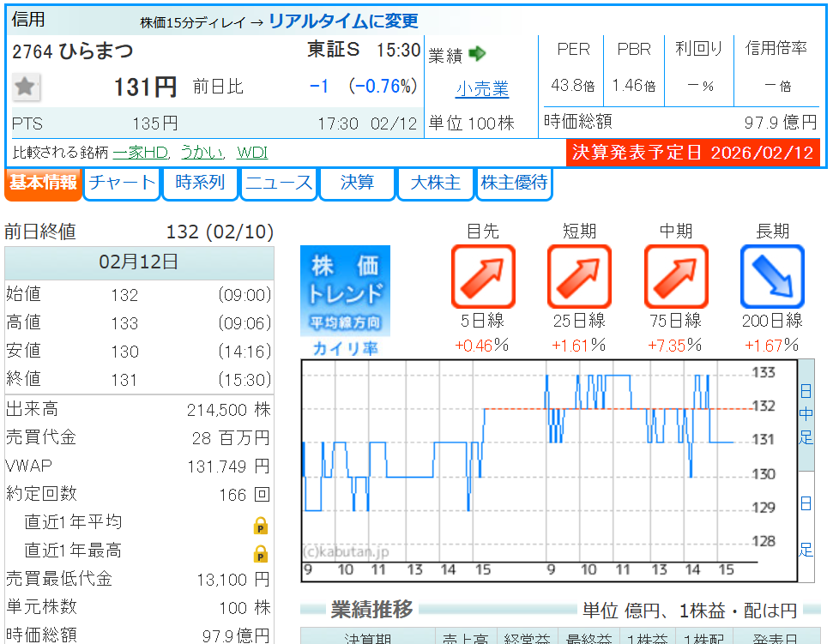Click the 売買代金 28 百万円 value

[x=231, y=438]
